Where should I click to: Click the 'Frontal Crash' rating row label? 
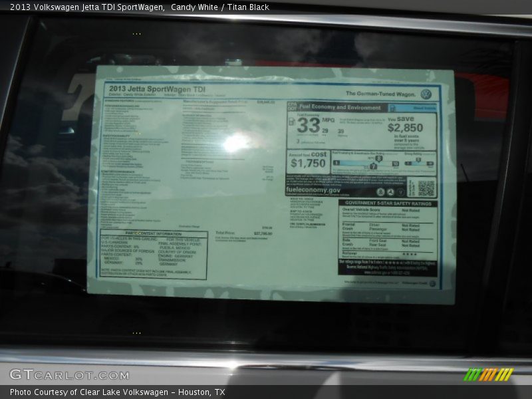click(x=348, y=226)
